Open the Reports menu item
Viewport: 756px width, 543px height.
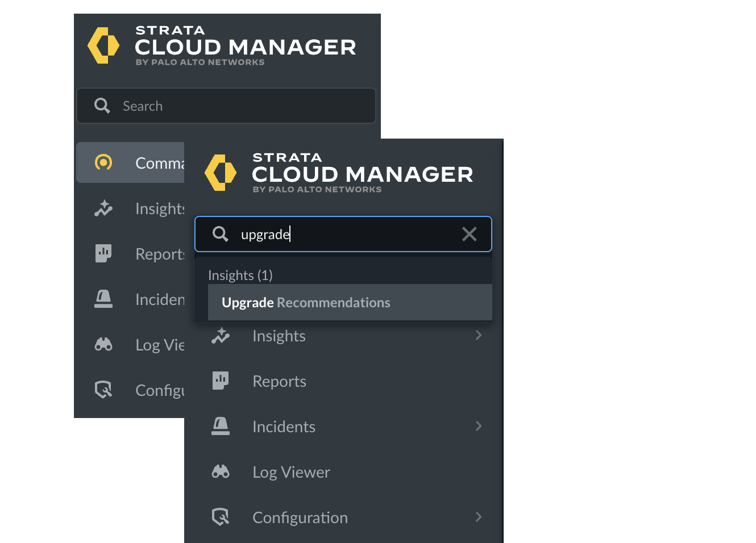[279, 381]
